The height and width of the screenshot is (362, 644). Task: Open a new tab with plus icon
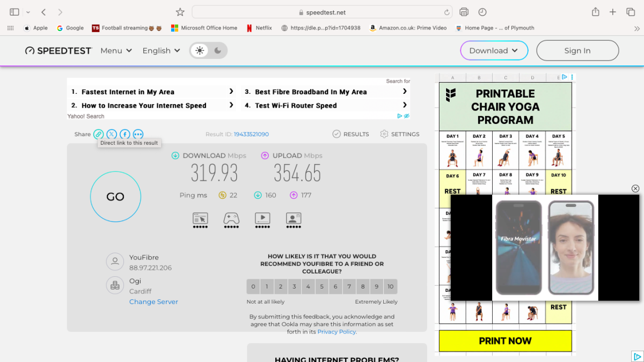pyautogui.click(x=612, y=12)
